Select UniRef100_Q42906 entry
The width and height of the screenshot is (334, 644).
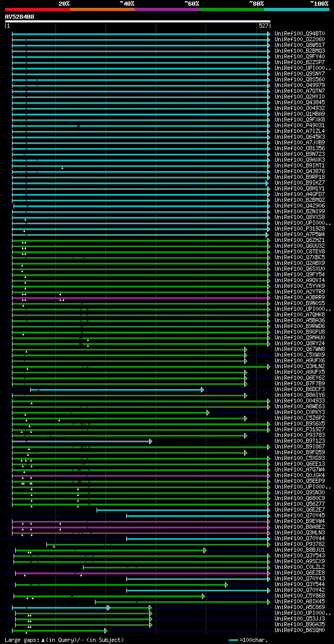pyautogui.click(x=300, y=205)
